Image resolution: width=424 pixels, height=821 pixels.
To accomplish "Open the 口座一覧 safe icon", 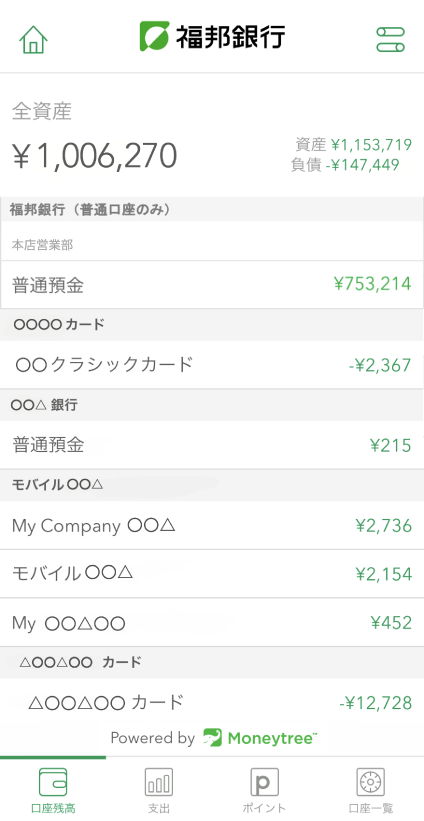I will click(x=371, y=782).
